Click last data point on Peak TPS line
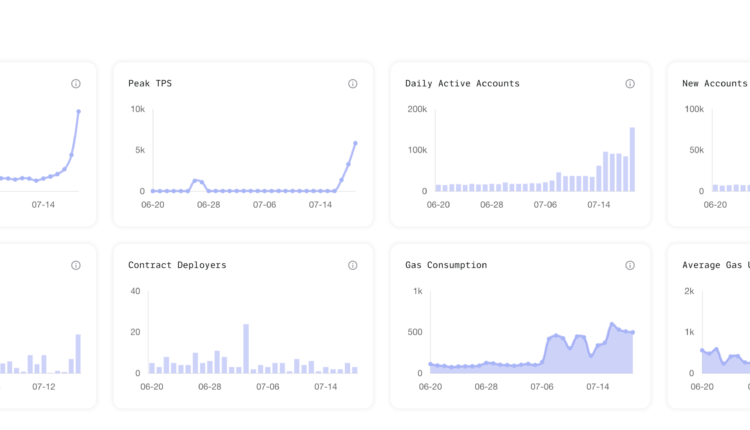The width and height of the screenshot is (750, 430). pyautogui.click(x=356, y=143)
